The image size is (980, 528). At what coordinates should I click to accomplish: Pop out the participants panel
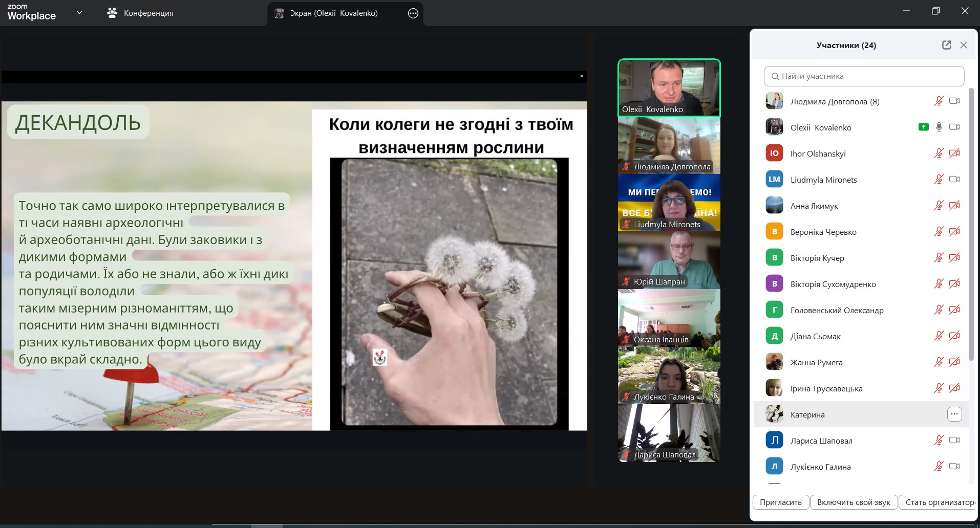point(946,45)
